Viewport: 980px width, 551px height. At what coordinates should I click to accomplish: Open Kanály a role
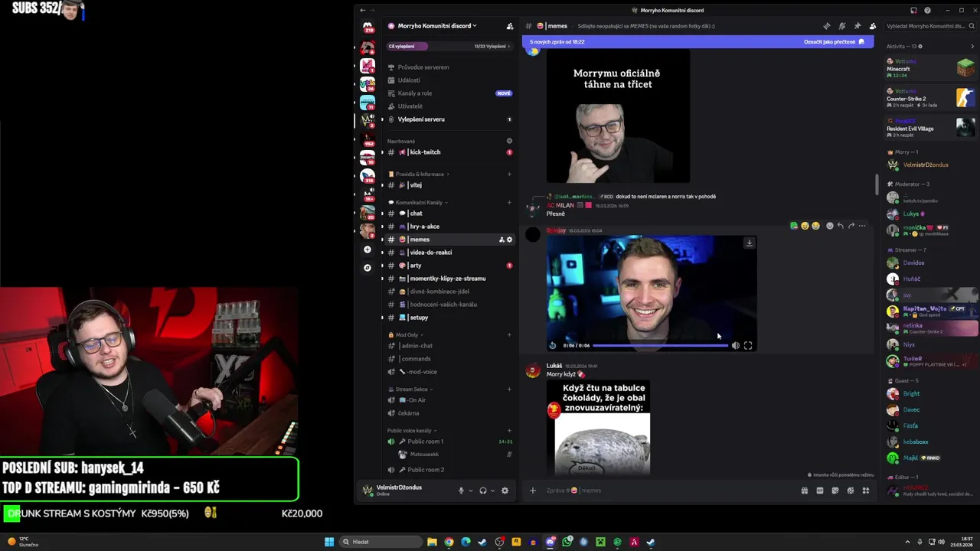[x=449, y=93]
